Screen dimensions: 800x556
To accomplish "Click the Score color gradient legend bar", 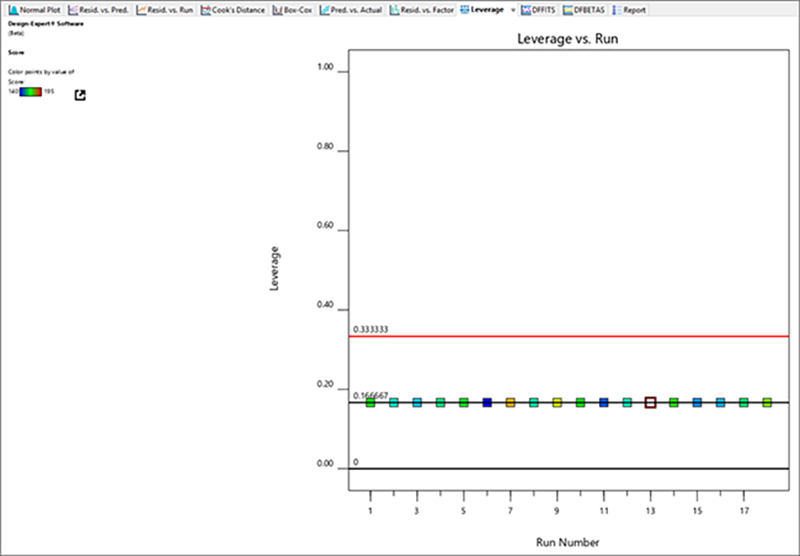I will [x=31, y=92].
